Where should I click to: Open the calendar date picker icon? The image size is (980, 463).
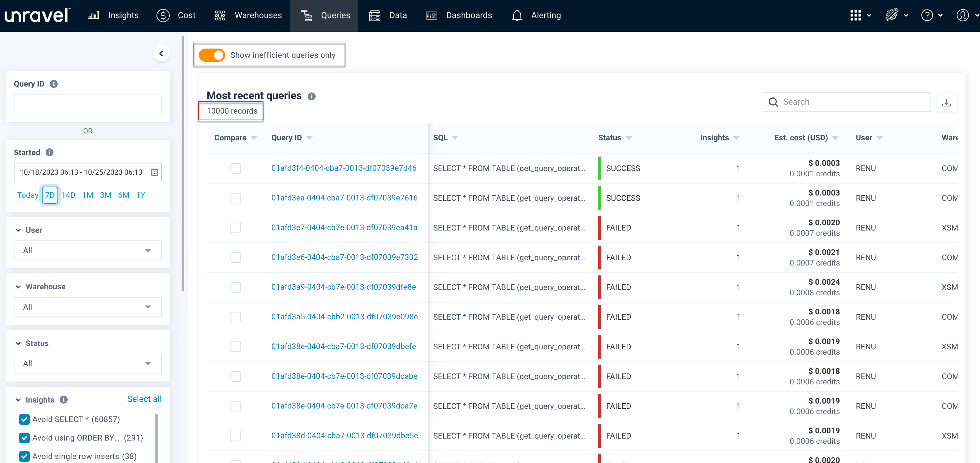coord(154,172)
